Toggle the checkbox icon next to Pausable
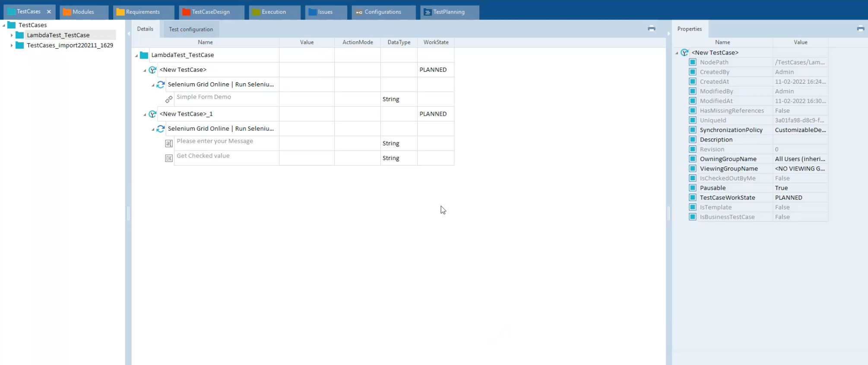868x365 pixels. [x=693, y=188]
